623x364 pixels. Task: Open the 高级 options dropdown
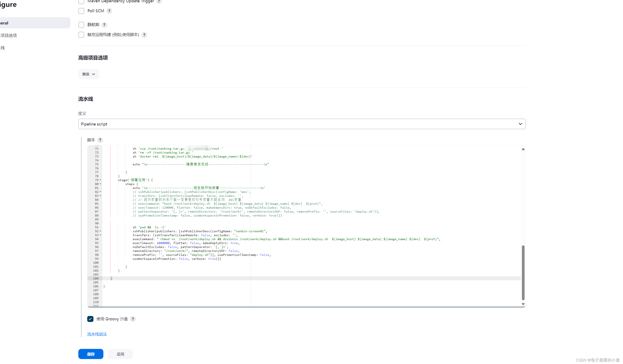[88, 74]
